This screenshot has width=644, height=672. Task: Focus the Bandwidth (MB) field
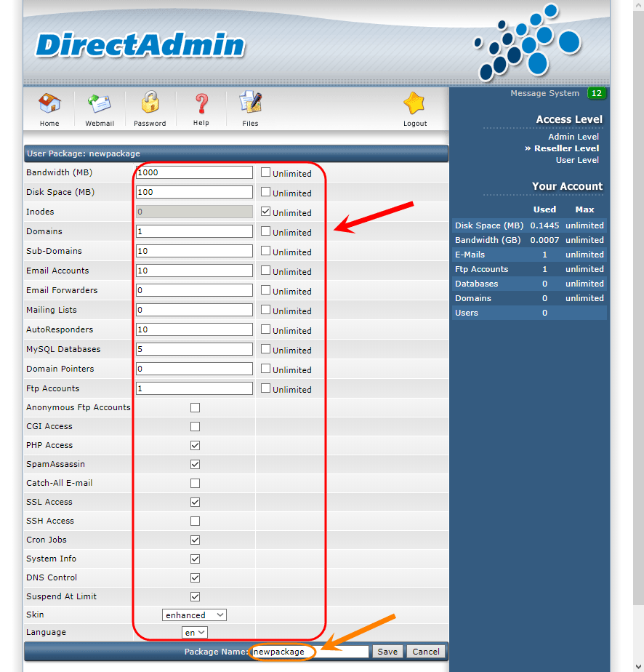pos(194,172)
